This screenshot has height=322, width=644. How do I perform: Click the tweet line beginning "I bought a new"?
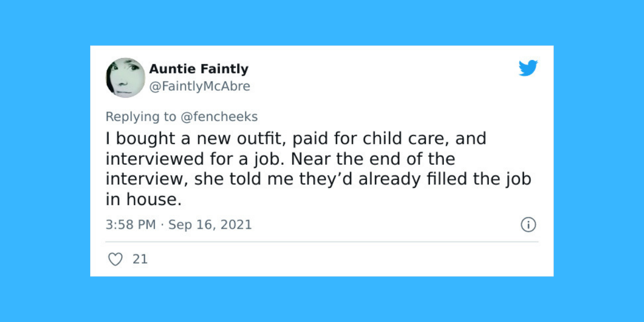coord(296,138)
